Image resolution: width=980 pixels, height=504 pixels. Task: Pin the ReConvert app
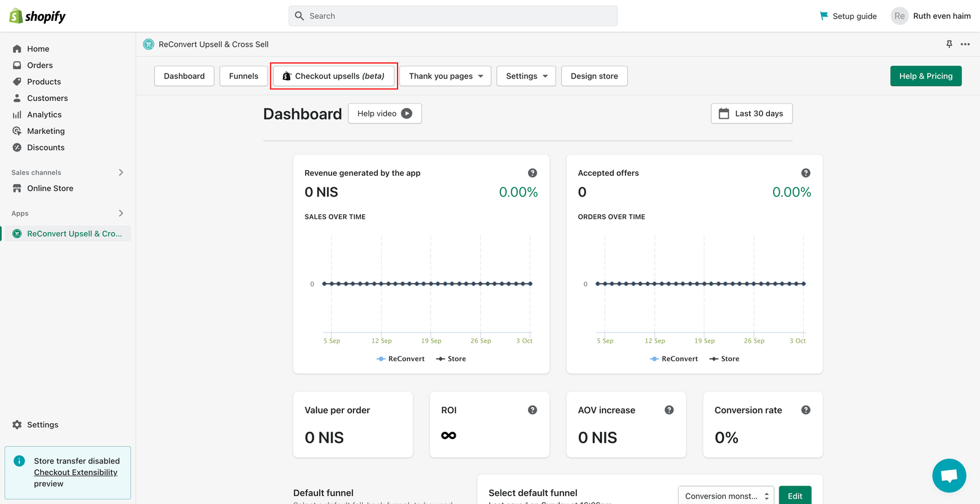(x=949, y=44)
